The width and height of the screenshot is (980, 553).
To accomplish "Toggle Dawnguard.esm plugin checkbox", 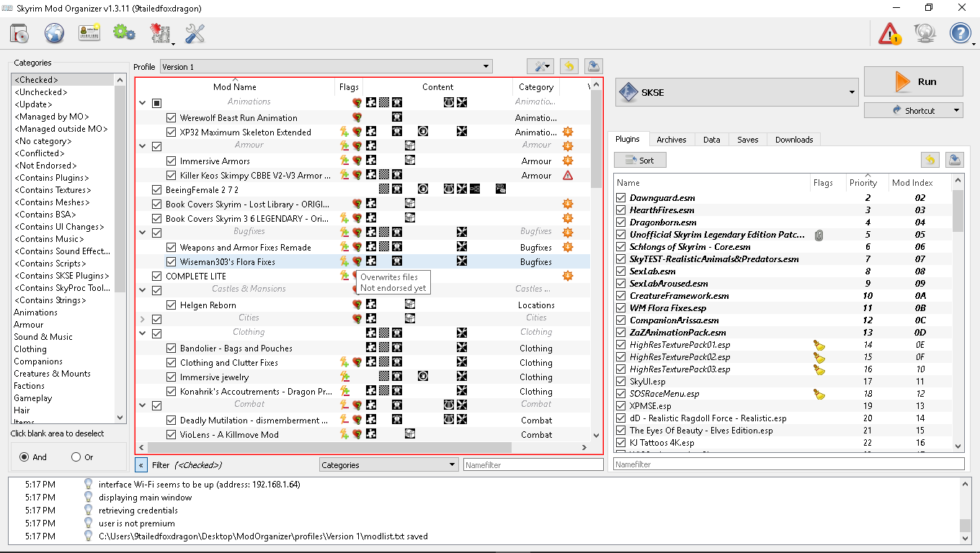I will (x=621, y=198).
